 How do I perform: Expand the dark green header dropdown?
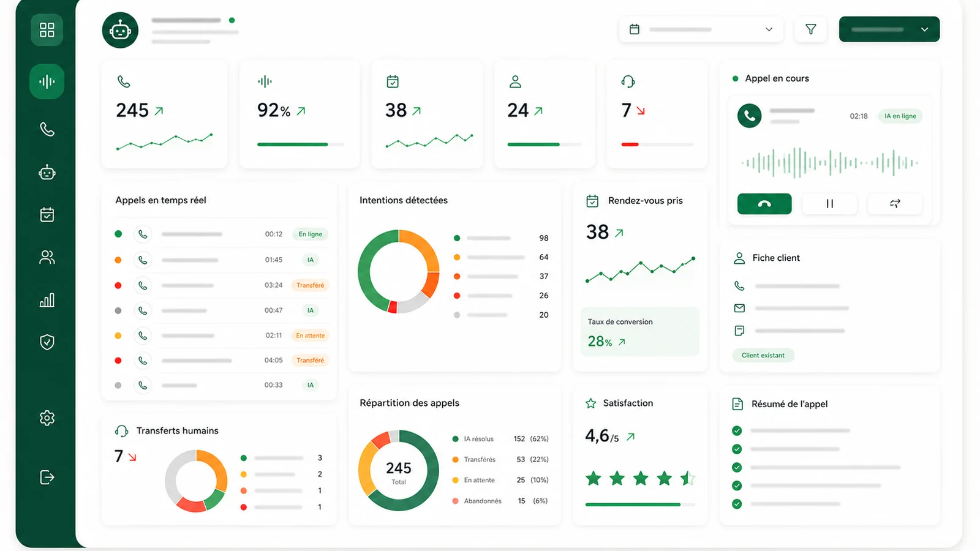coord(889,29)
